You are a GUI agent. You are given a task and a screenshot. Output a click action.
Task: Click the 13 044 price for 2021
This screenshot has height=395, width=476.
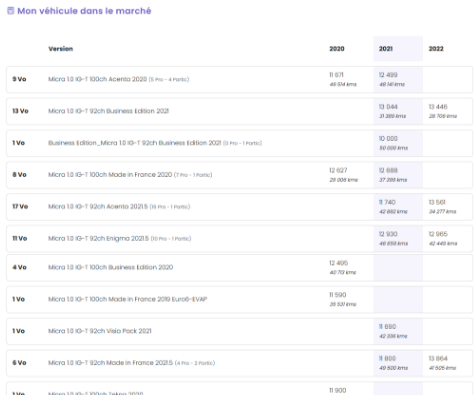388,107
